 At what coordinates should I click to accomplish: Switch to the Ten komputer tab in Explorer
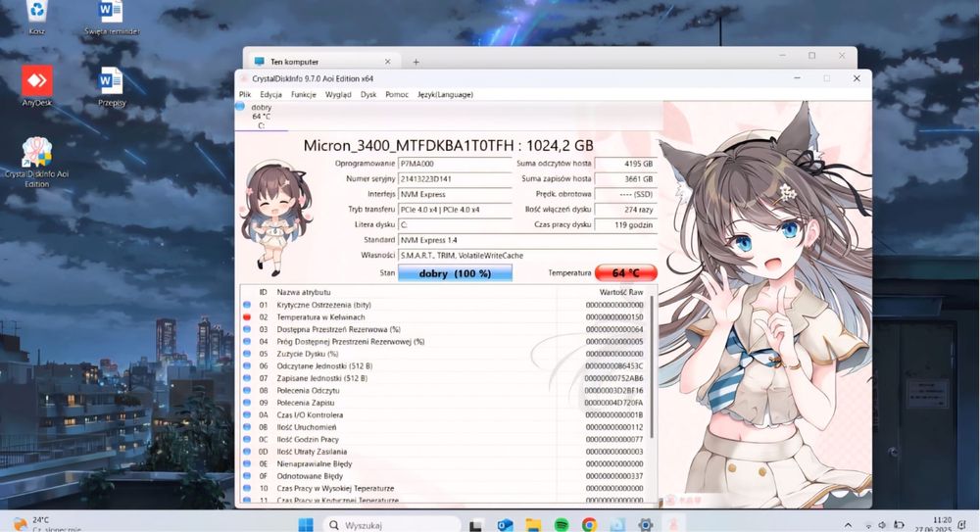click(x=322, y=62)
